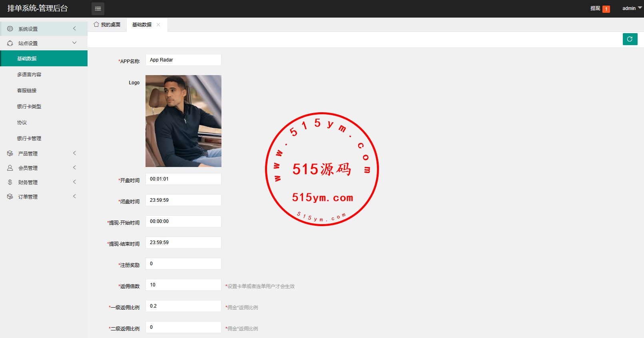Click the hint text 设置卡单或者连单用户才会生效
Screen dimensions: 644x338
click(x=260, y=286)
